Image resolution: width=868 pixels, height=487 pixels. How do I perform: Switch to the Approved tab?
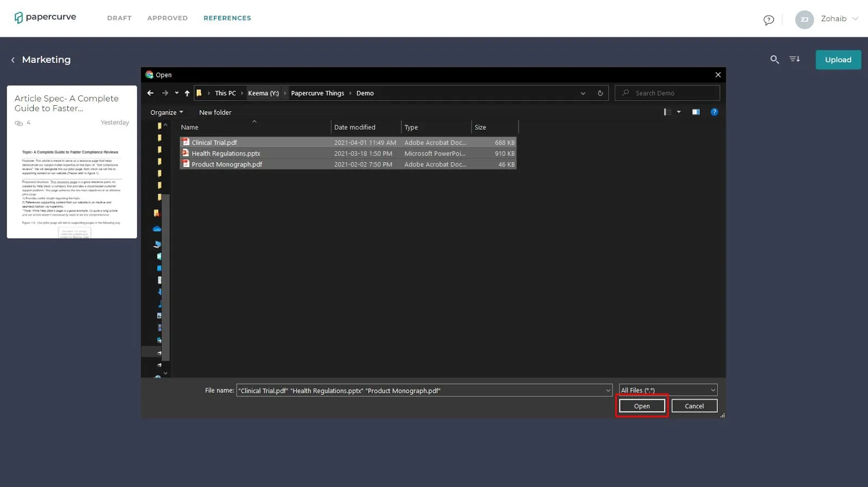[168, 18]
